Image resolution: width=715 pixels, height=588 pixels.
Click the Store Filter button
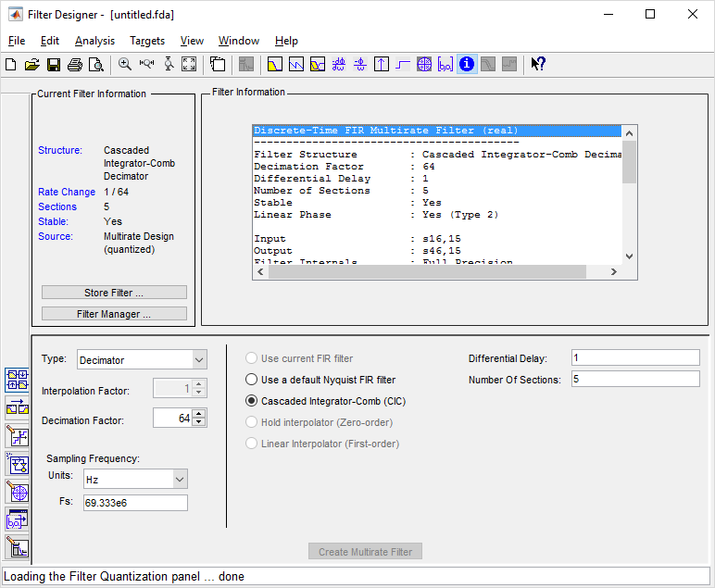click(114, 293)
